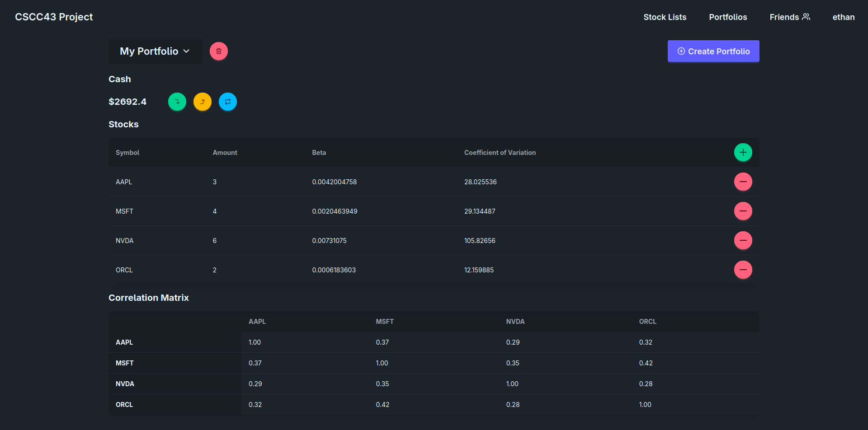The image size is (868, 430).
Task: Click the AAPL symbol in stocks table
Action: 124,182
